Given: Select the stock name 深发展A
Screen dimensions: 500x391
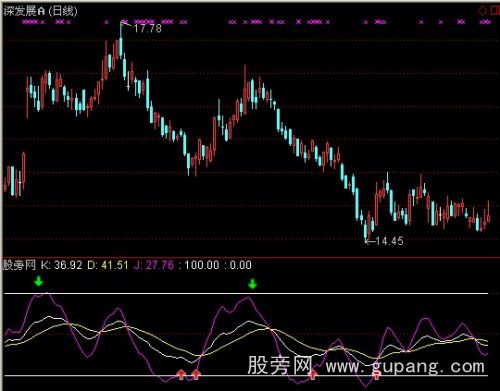Looking at the screenshot, I should (24, 11).
